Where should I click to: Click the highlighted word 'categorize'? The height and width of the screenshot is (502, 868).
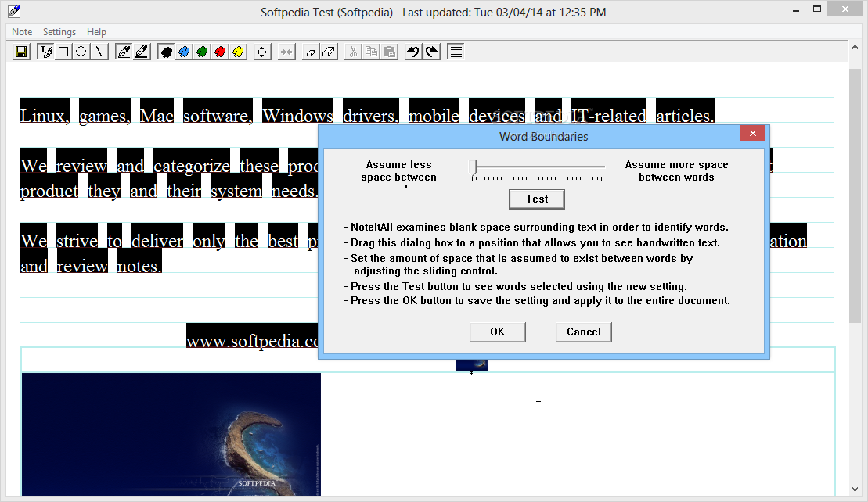192,161
